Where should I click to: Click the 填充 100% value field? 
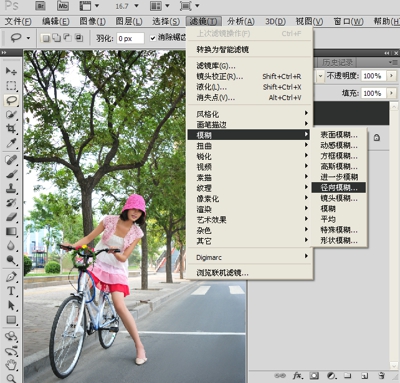click(x=373, y=93)
